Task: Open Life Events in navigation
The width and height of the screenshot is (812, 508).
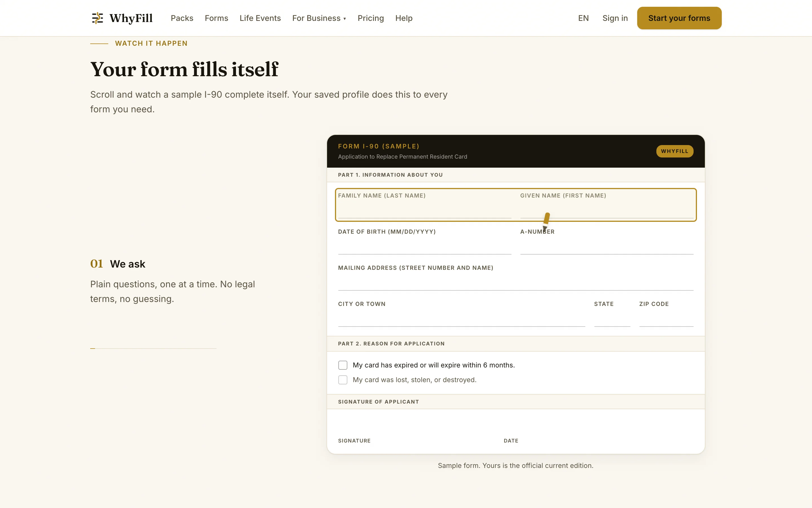Action: (x=260, y=18)
